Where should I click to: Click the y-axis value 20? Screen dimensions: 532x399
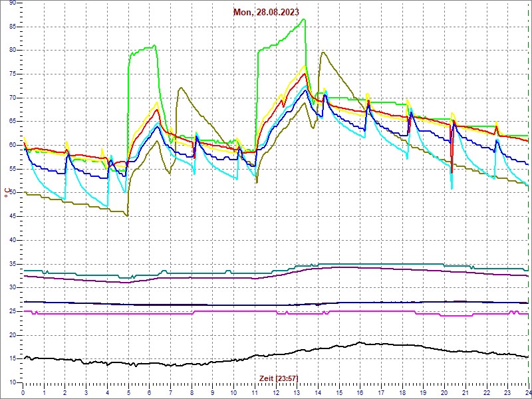[13, 335]
